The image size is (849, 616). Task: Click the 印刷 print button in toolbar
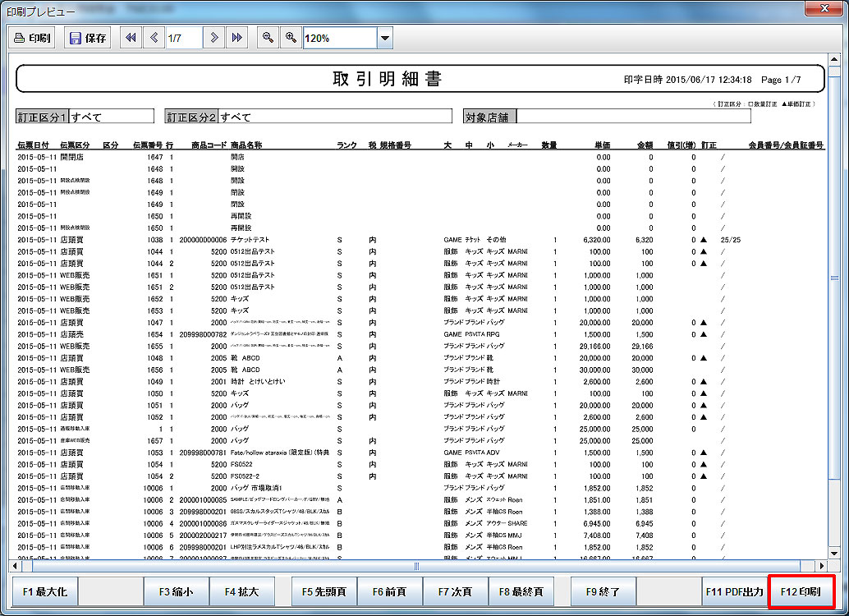pos(32,38)
